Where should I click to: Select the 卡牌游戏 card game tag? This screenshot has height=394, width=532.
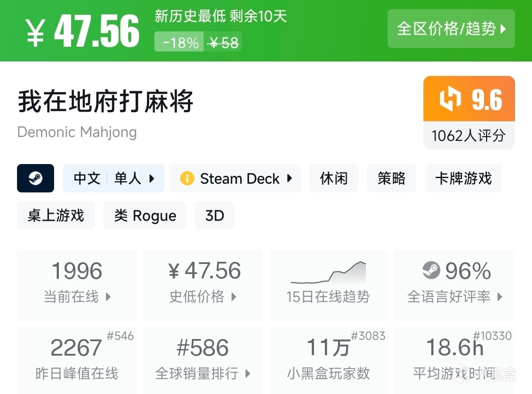463,178
